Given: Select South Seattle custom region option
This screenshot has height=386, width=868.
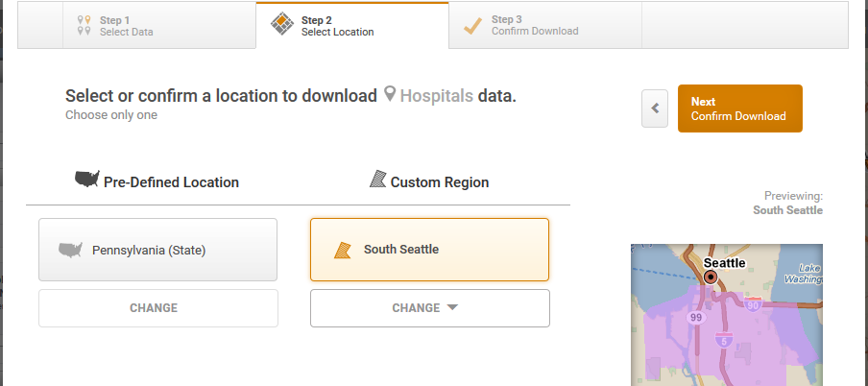Looking at the screenshot, I should coord(429,250).
